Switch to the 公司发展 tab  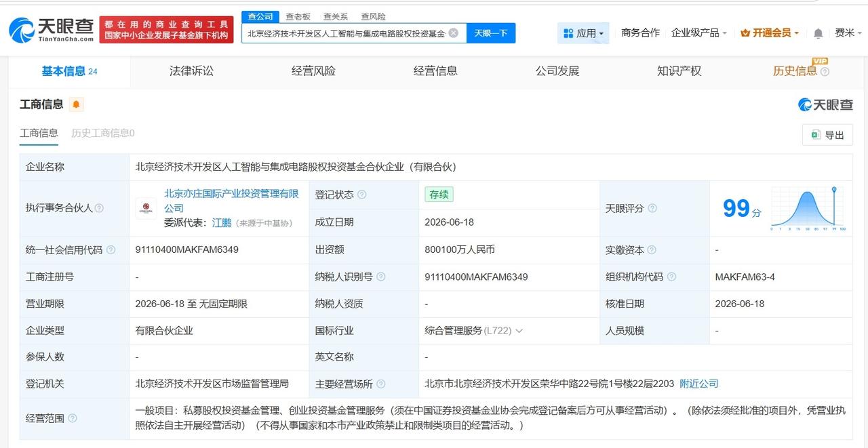(557, 71)
